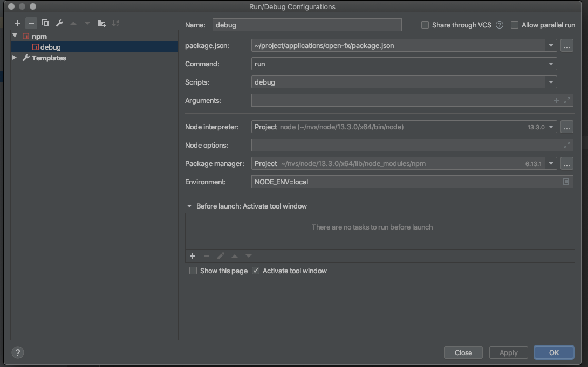Enable Allow parallel run checkbox
This screenshot has width=588, height=367.
[x=515, y=25]
